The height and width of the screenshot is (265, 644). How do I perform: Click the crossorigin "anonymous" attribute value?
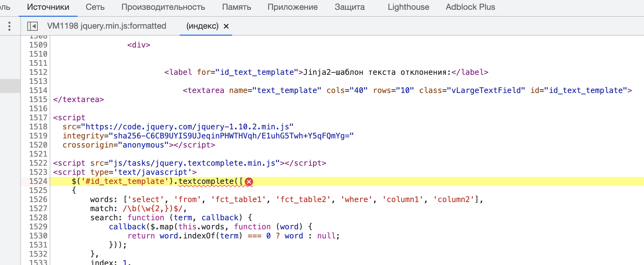click(x=143, y=145)
